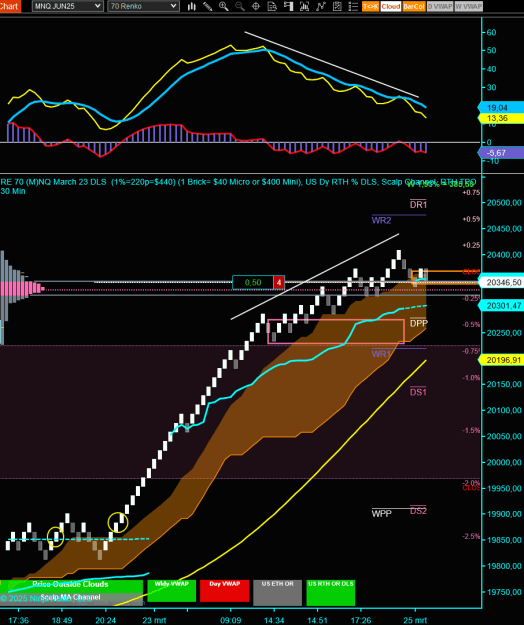Toggle the D VWAP button
Screen dimensions: 524x625
coord(440,6)
